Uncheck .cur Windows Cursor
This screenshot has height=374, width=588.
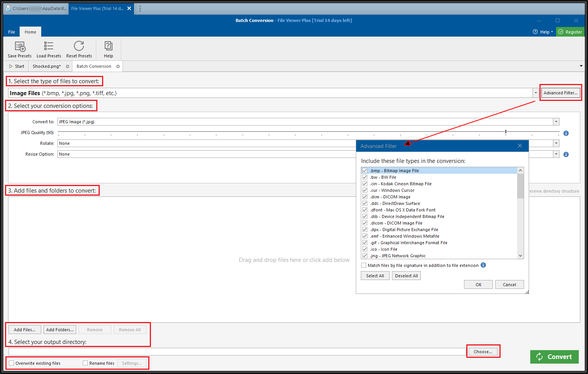pyautogui.click(x=365, y=190)
